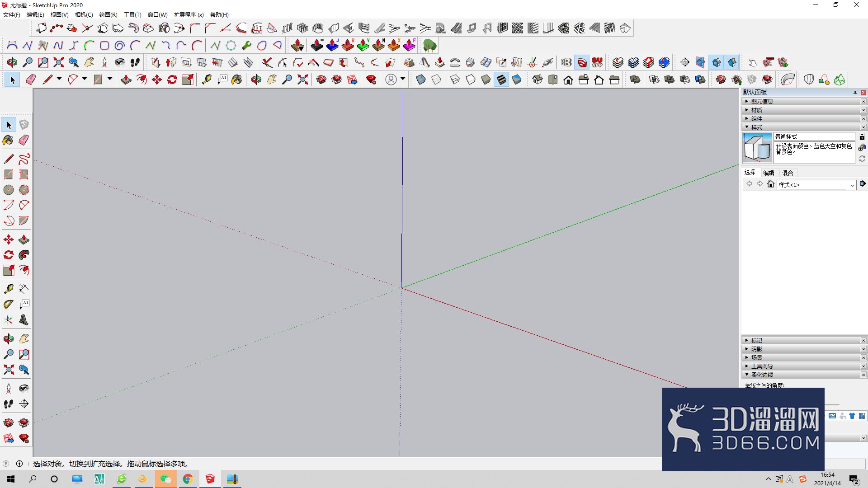This screenshot has height=488, width=868.
Task: Apply the Monochrome face style
Action: (517, 80)
